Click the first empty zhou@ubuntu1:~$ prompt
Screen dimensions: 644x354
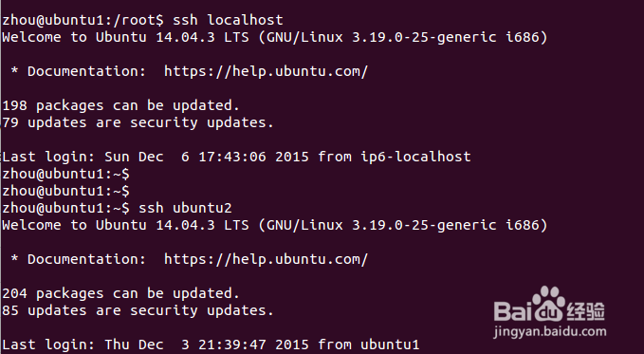pyautogui.click(x=65, y=174)
